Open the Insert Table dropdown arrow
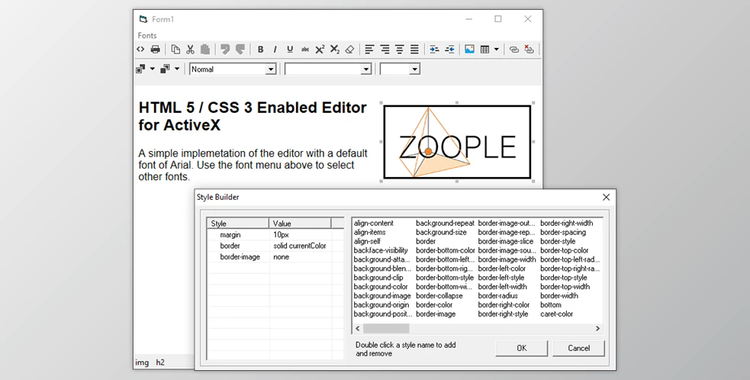This screenshot has height=380, width=750. coord(496,49)
